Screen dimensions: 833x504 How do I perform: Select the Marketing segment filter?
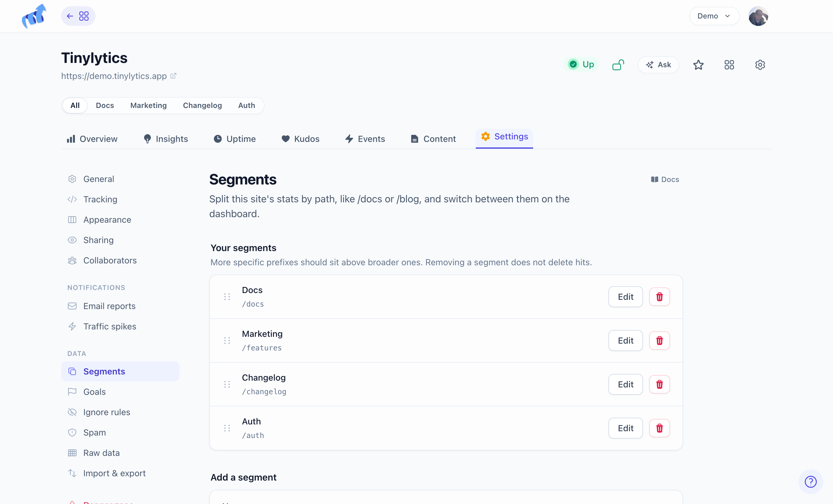pos(148,105)
